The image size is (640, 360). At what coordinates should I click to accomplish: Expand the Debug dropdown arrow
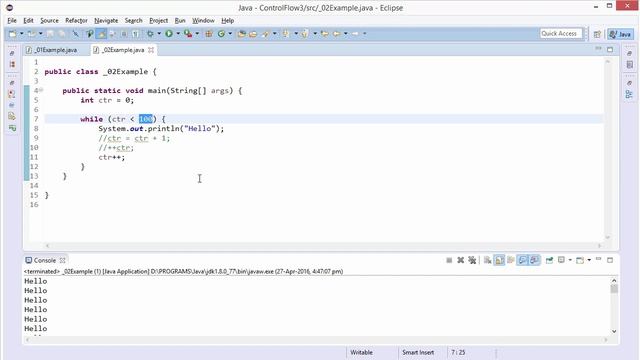(159, 34)
